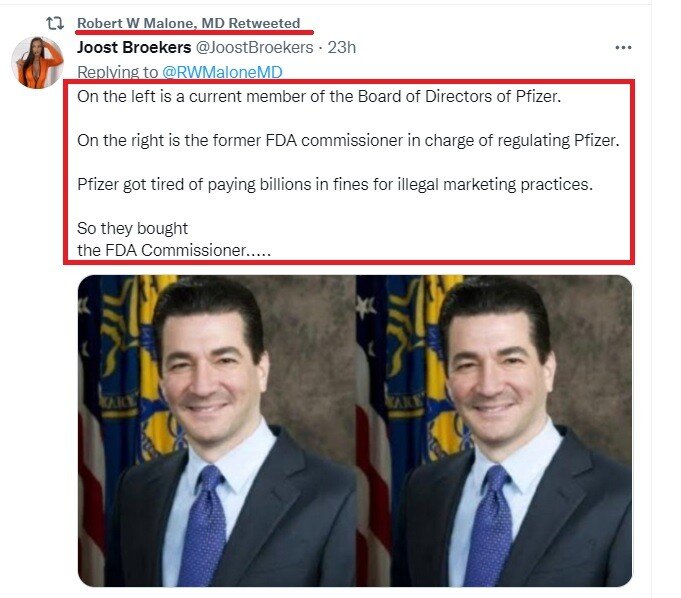The image size is (681, 598).
Task: Open the 23h timestamp link
Action: 342,47
